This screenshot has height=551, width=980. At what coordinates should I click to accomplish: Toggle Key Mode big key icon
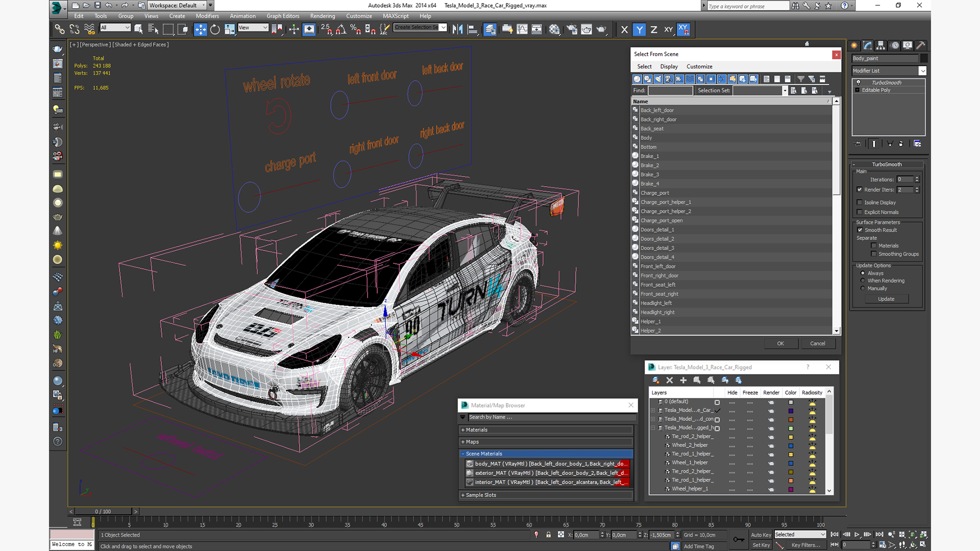738,539
